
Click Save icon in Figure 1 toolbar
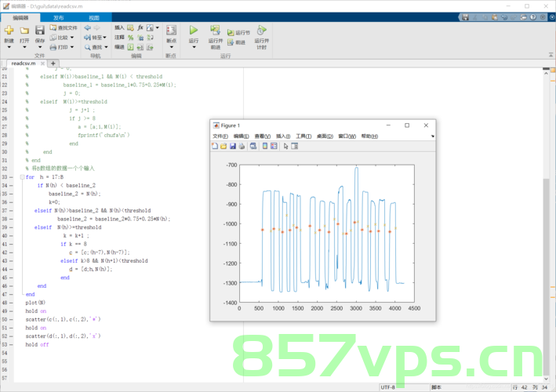(233, 146)
